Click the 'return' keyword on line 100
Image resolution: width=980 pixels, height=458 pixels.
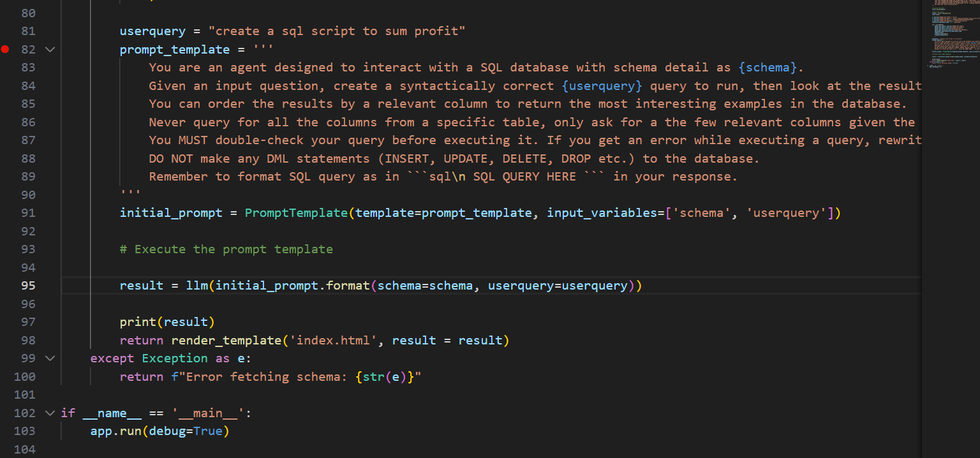(x=142, y=377)
